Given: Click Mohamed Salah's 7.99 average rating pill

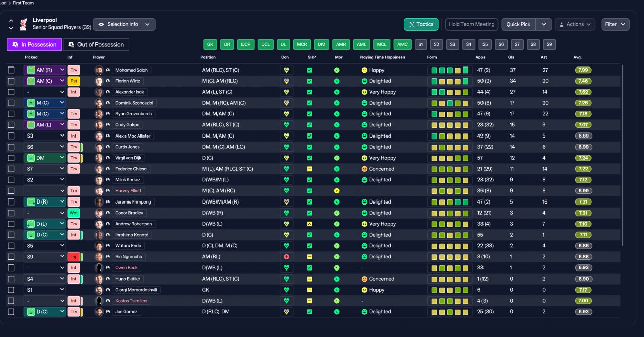Looking at the screenshot, I should point(583,70).
